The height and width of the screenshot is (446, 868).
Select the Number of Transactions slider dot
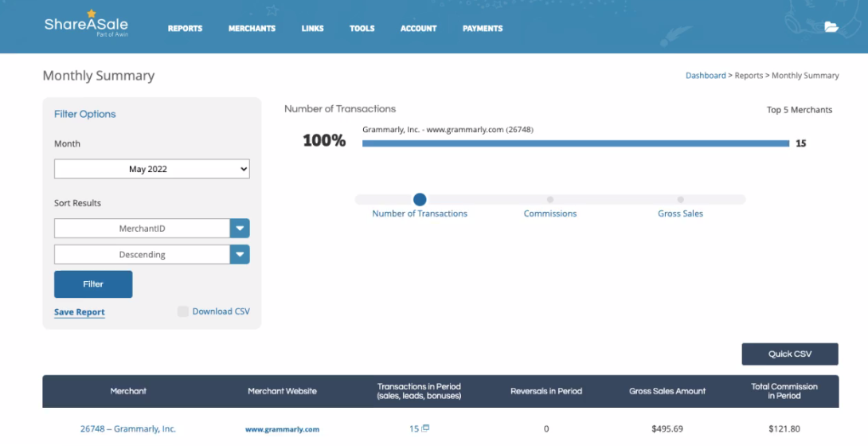coord(420,199)
